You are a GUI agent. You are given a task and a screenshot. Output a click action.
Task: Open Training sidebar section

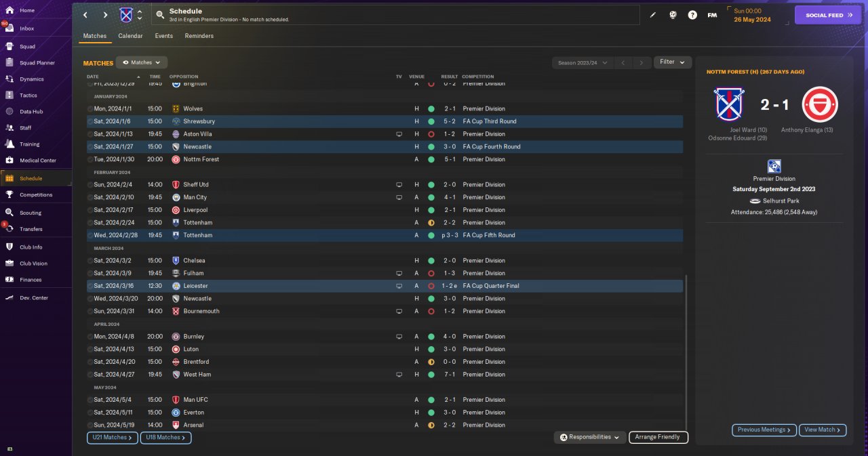[x=29, y=144]
